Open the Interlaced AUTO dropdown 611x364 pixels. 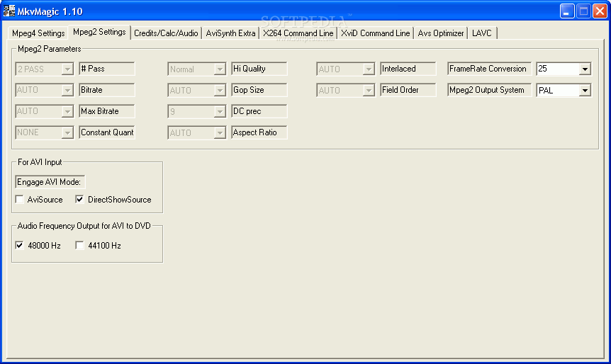click(346, 69)
